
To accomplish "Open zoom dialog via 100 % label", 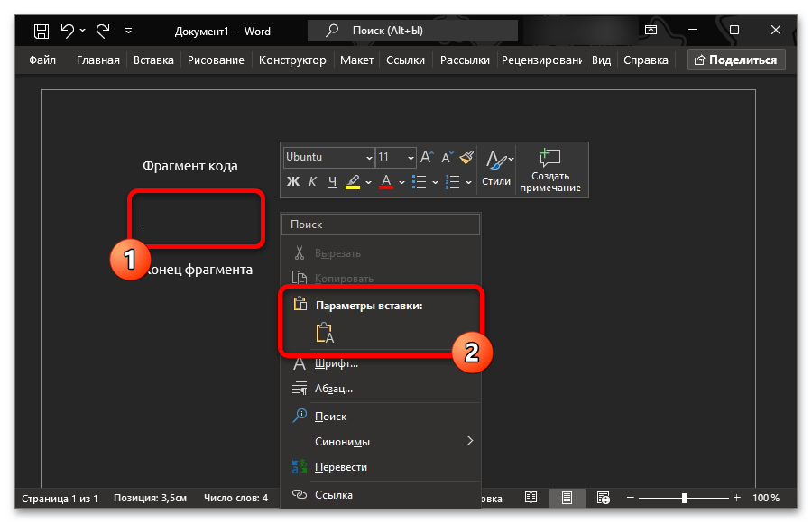I will pos(766,498).
